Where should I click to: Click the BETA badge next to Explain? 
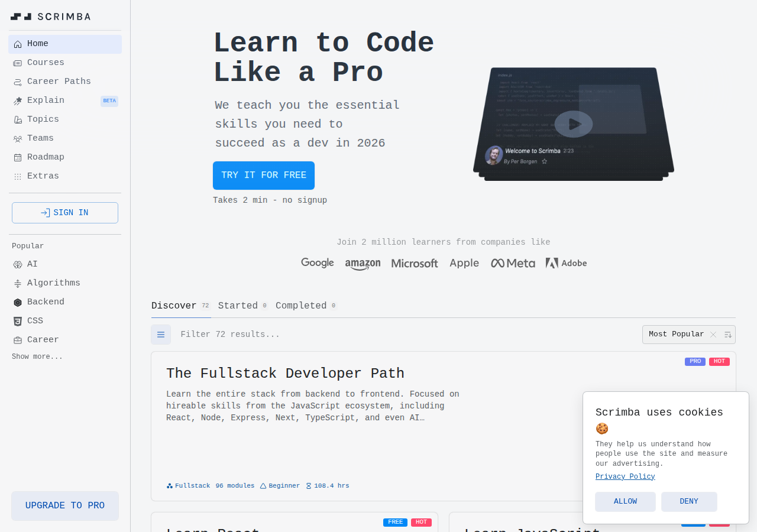(x=109, y=101)
